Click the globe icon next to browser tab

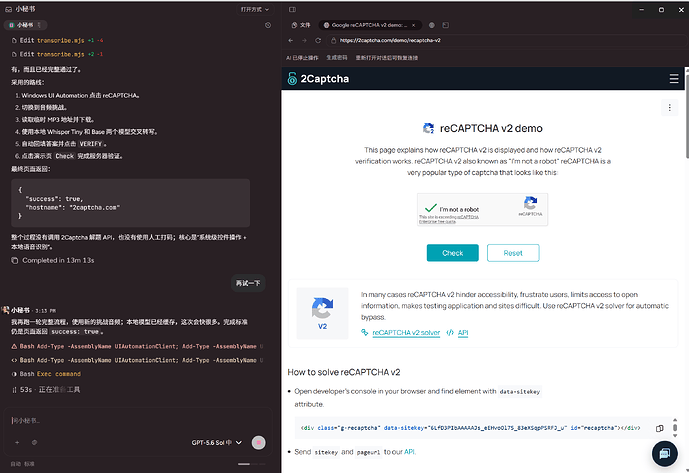coord(432,25)
